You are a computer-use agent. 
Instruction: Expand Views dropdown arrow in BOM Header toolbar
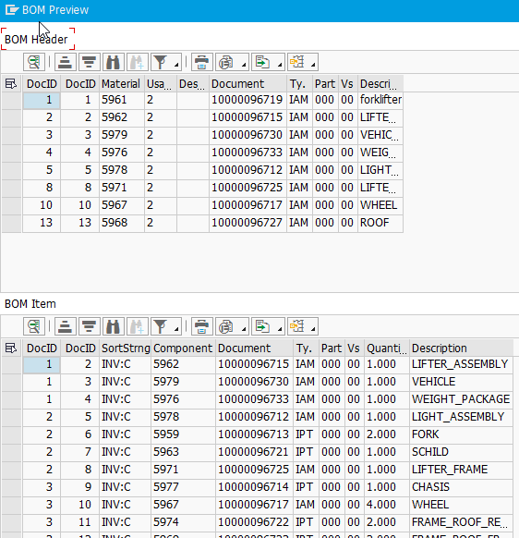pos(244,64)
